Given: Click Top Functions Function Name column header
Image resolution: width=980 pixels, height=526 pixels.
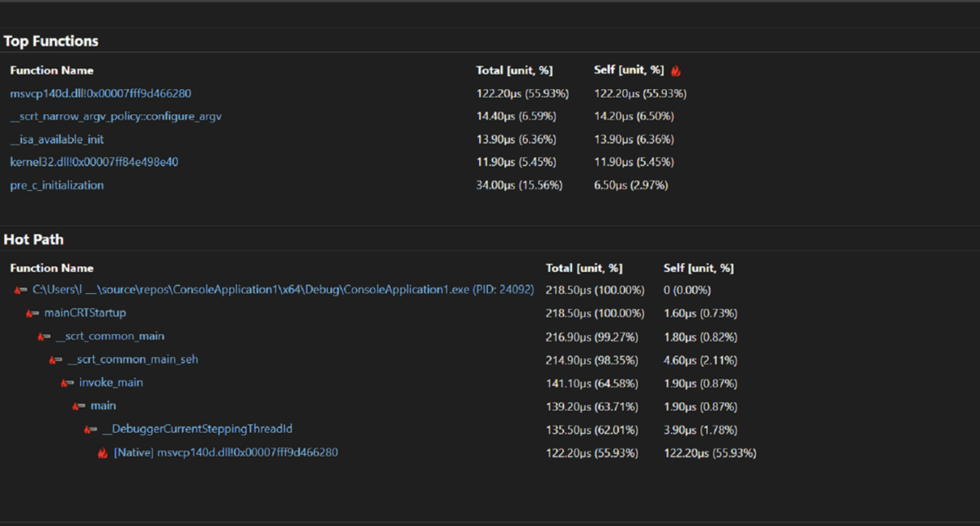Looking at the screenshot, I should click(x=51, y=70).
